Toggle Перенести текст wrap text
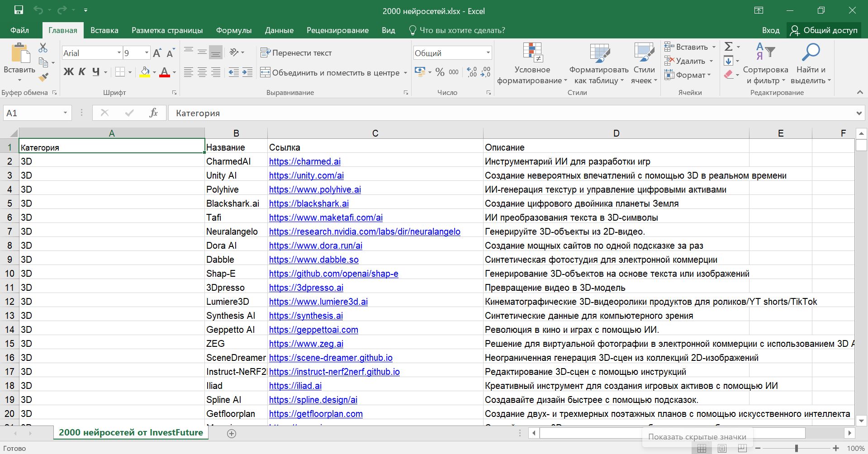The height and width of the screenshot is (454, 868). coord(296,53)
